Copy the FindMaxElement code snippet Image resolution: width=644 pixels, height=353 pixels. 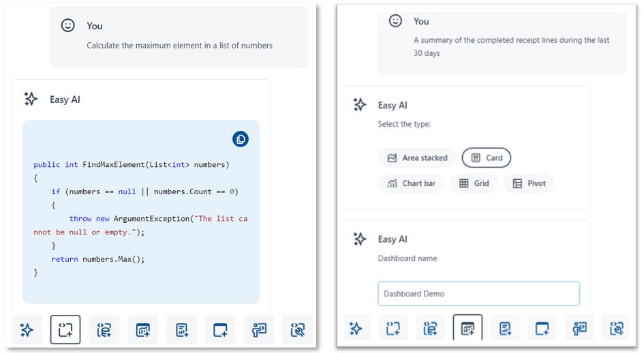[240, 139]
